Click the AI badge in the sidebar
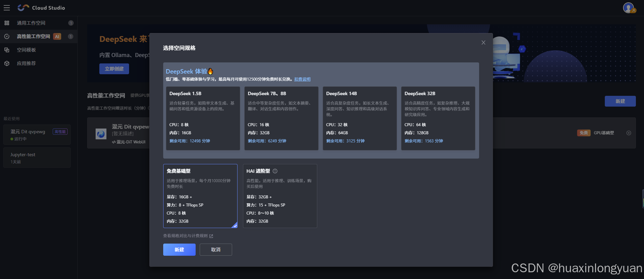644x279 pixels. click(x=57, y=36)
